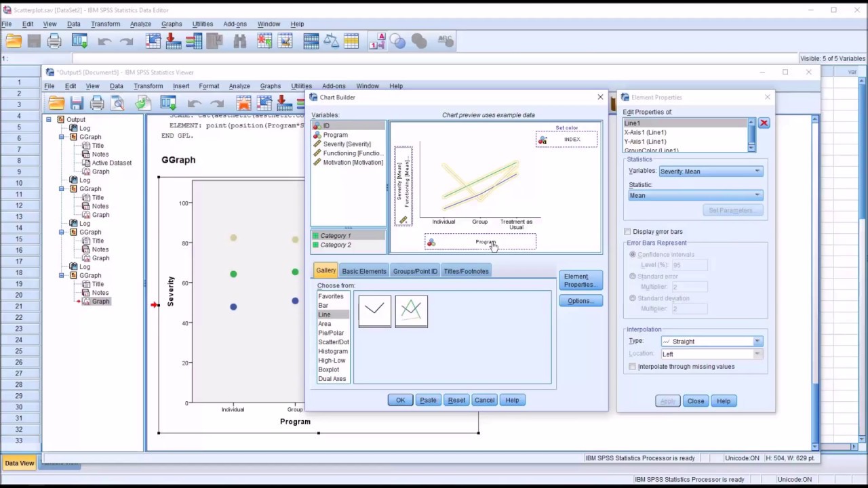Click Insert variable icon in Data Editor toolbar
This screenshot has height=488, width=868.
coord(285,41)
